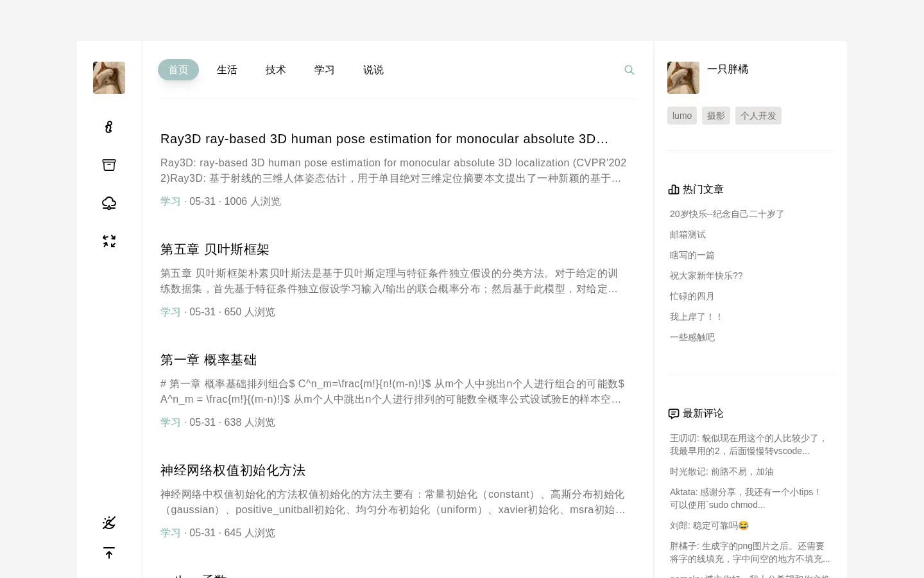Click 学习 category under 神经网络权值初始化方法
The height and width of the screenshot is (578, 924).
pyautogui.click(x=171, y=533)
